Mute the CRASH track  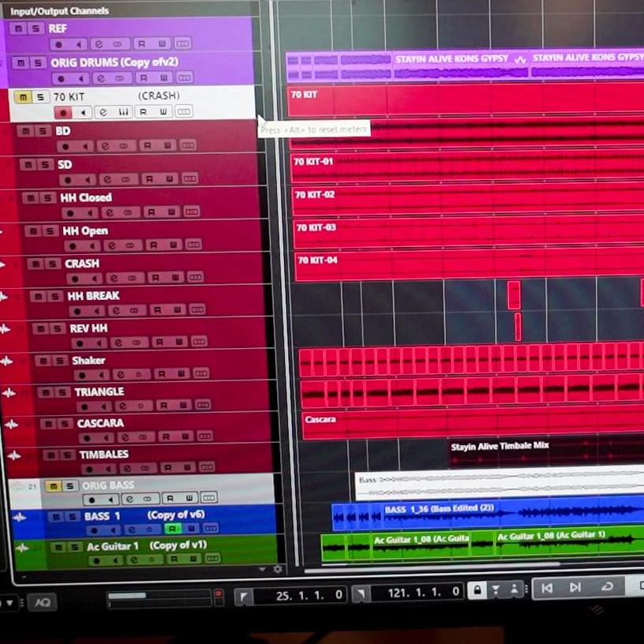(36, 264)
